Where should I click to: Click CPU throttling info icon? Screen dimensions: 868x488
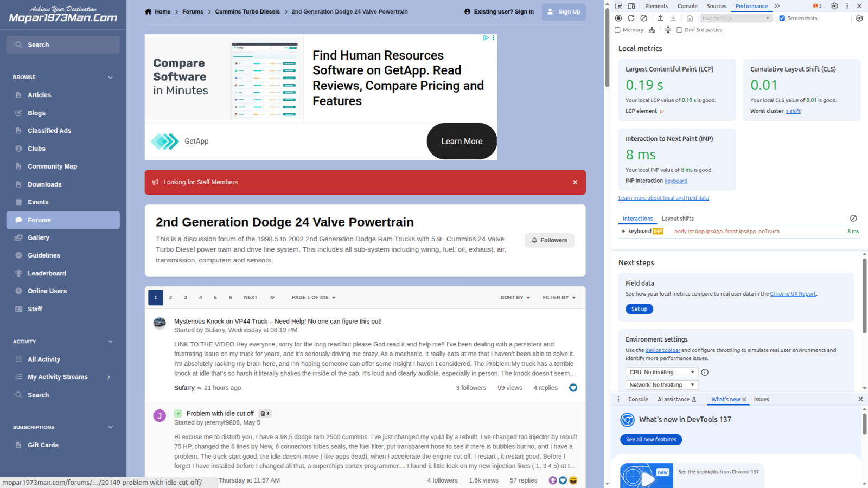point(705,373)
